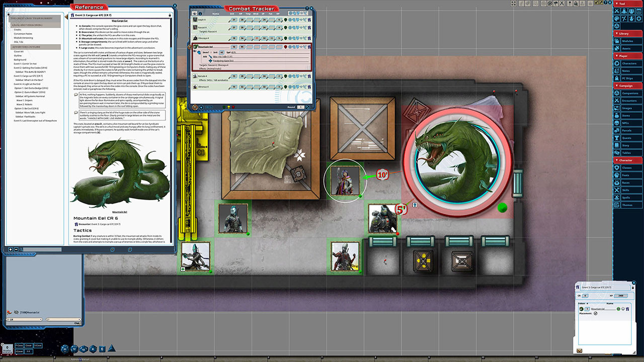Click the next actor arrow in Combat Tracker
644x362 pixels.
pyautogui.click(x=202, y=107)
